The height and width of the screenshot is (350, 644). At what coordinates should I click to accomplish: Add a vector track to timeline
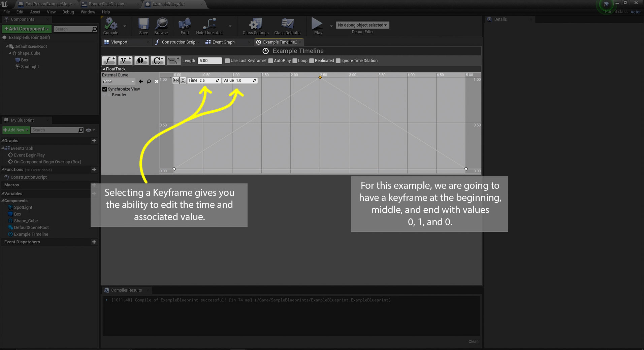point(125,61)
